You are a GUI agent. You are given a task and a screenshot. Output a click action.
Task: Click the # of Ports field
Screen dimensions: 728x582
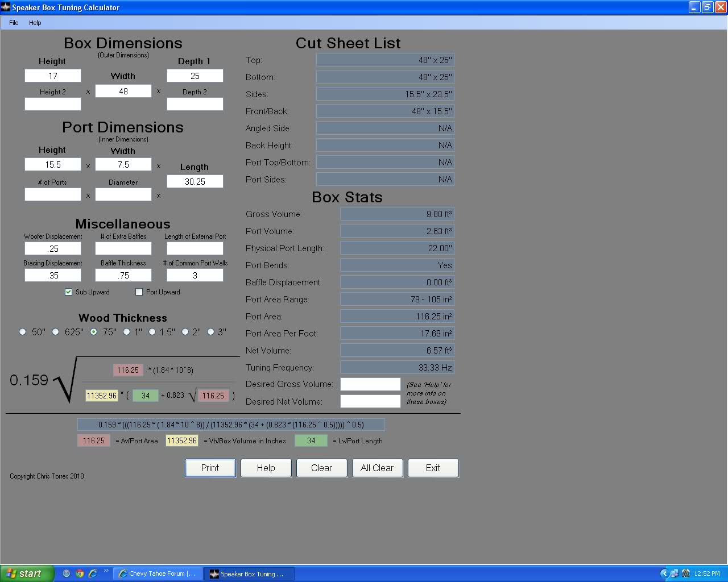point(53,194)
